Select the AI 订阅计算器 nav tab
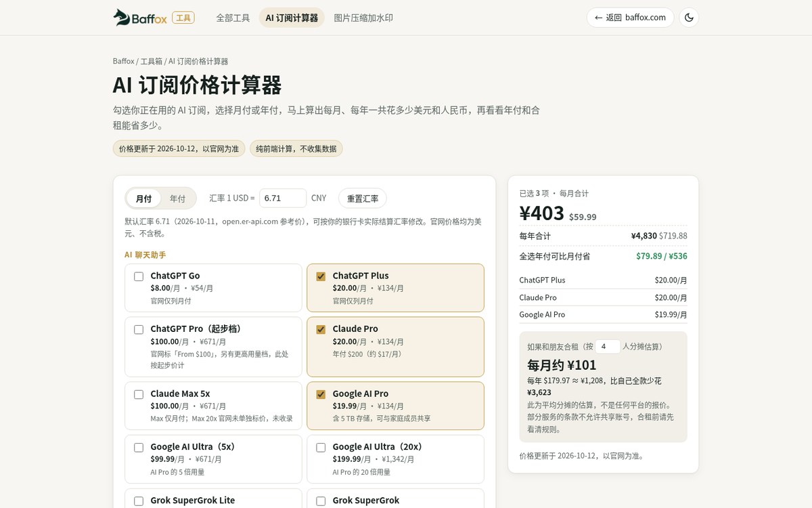The width and height of the screenshot is (812, 508). pyautogui.click(x=292, y=18)
